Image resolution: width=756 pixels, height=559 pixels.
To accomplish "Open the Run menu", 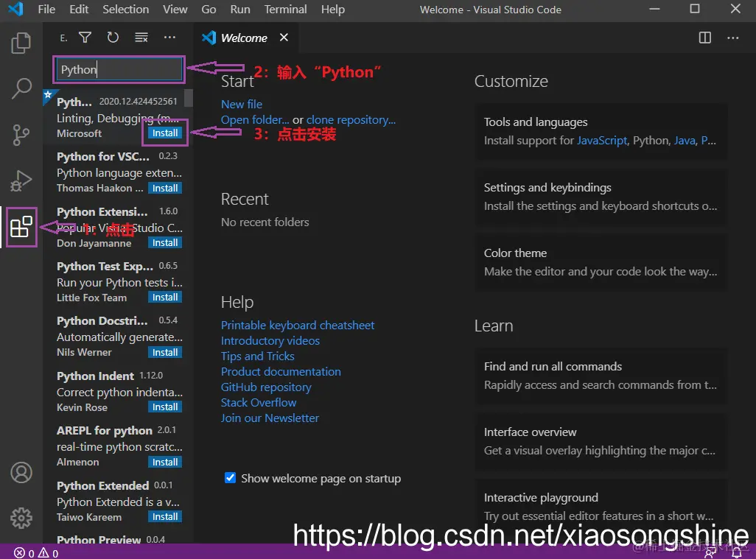I will click(x=240, y=9).
